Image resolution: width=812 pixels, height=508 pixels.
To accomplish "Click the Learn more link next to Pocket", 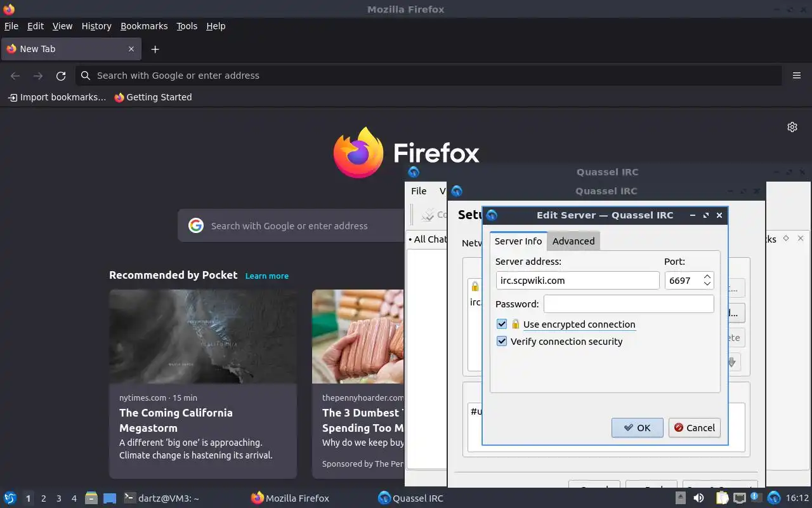I will click(x=267, y=276).
